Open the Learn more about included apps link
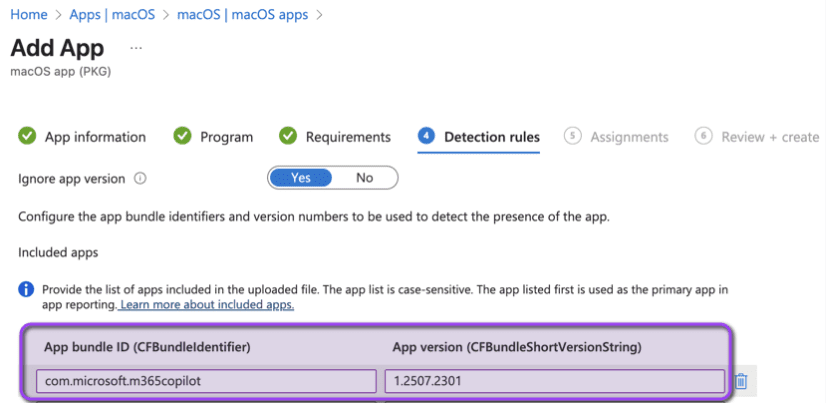 tap(207, 305)
